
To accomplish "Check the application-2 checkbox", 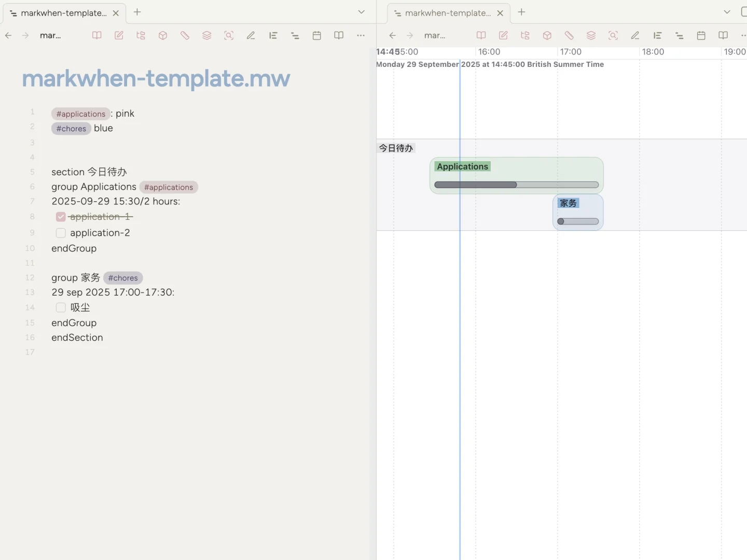I will (61, 233).
